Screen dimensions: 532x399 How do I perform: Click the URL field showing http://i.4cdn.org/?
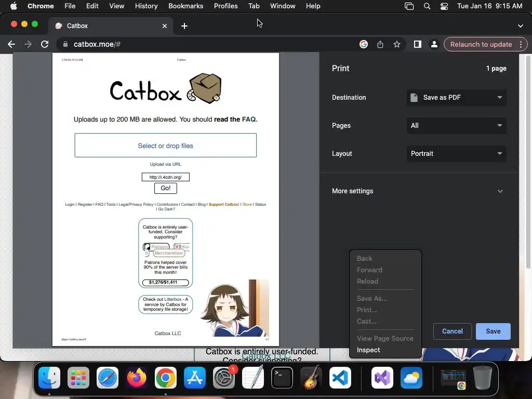[x=166, y=177]
